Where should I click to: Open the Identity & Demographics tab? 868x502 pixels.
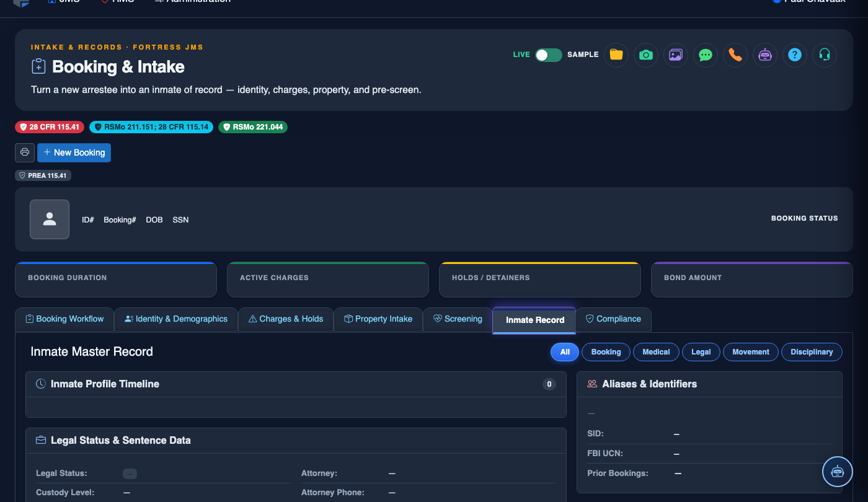tap(176, 319)
